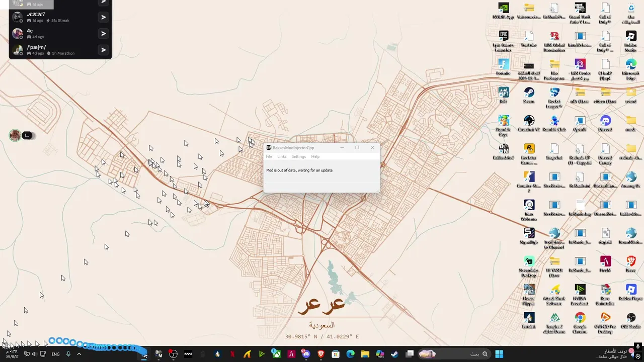Select the Among Us desktop icon
The height and width of the screenshot is (362, 644).
tap(631, 180)
